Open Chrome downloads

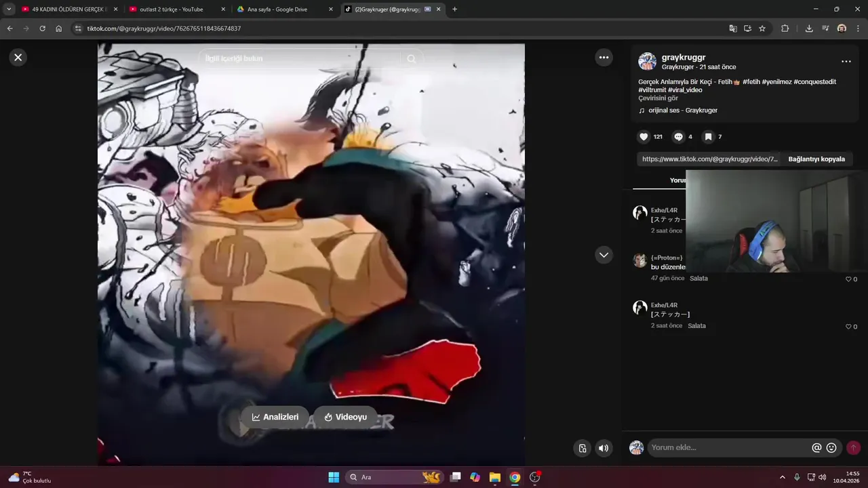809,28
